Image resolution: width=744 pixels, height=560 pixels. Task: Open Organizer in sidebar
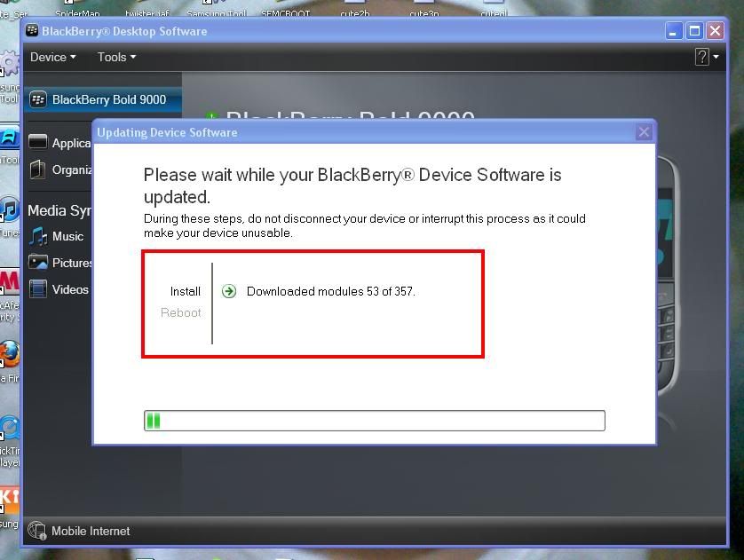(59, 170)
